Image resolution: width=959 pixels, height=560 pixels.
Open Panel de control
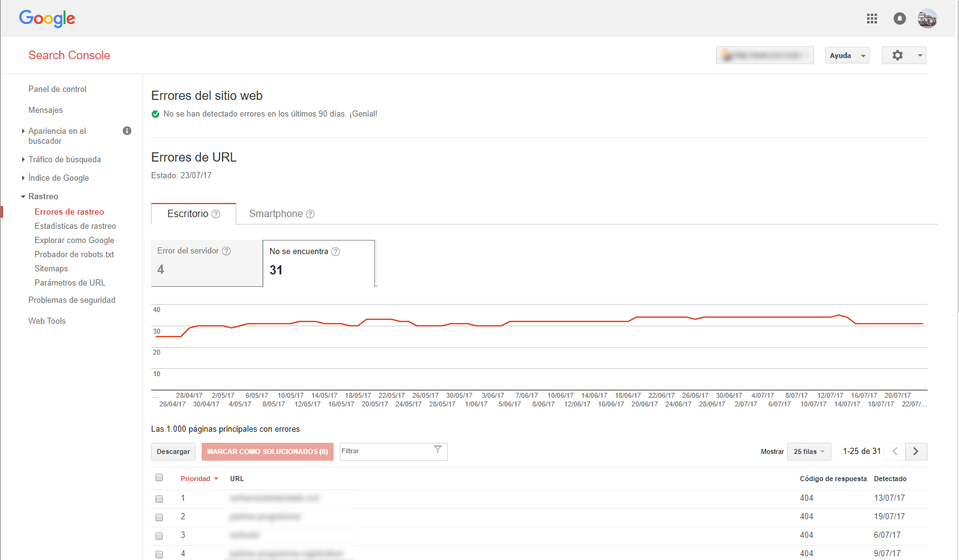click(57, 89)
